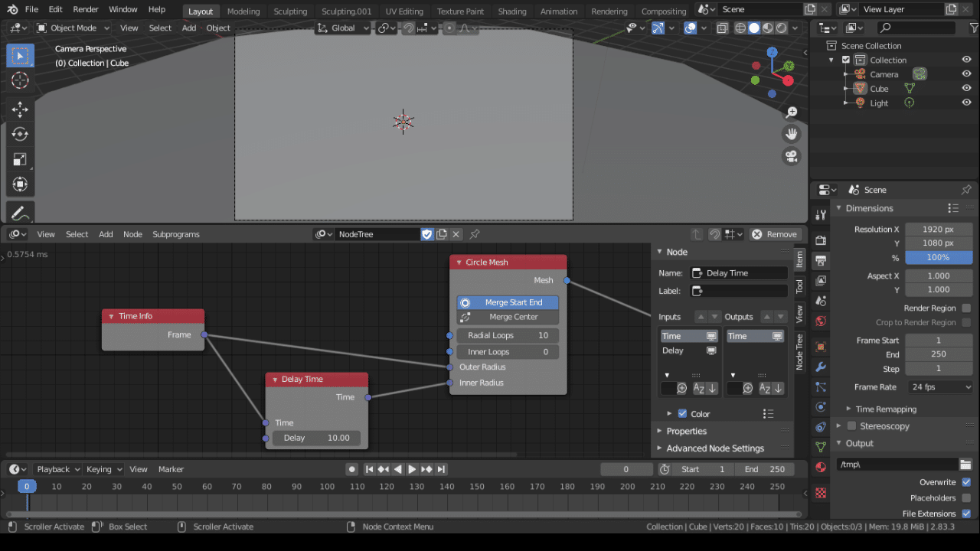Open the Object Data mesh tab
980x551 pixels.
821,447
